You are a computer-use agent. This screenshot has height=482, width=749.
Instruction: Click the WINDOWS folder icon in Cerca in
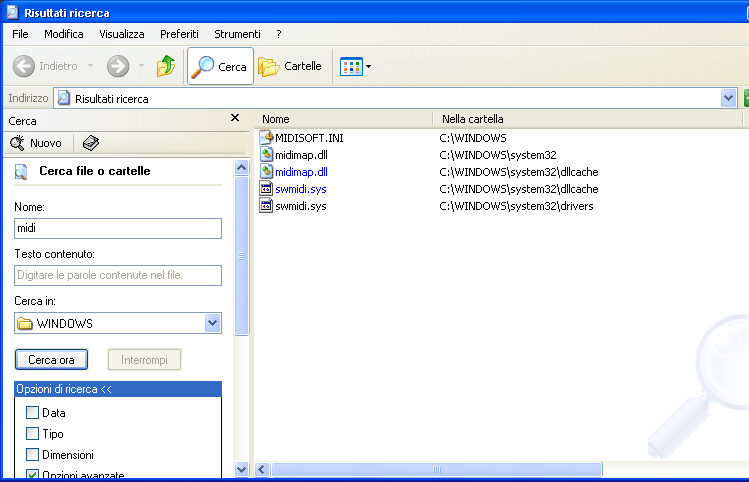click(x=24, y=323)
